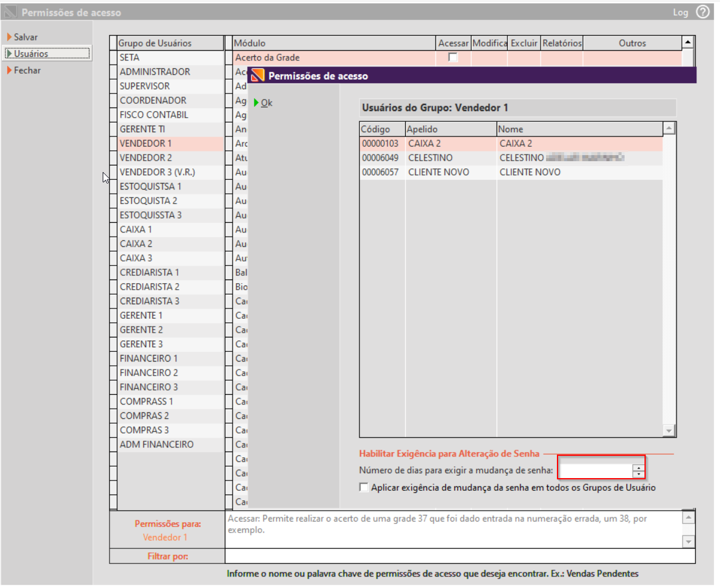Select the VENDEDOR 3 (V.R.) user group

pos(170,172)
